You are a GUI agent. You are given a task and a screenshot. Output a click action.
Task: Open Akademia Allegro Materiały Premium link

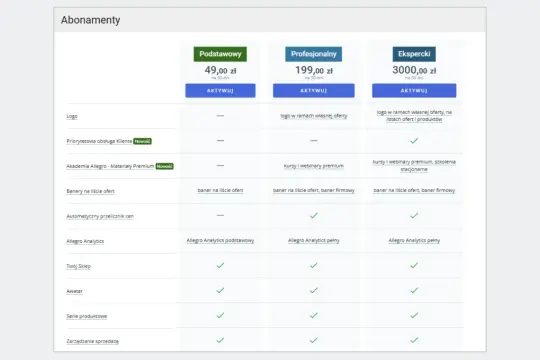110,166
